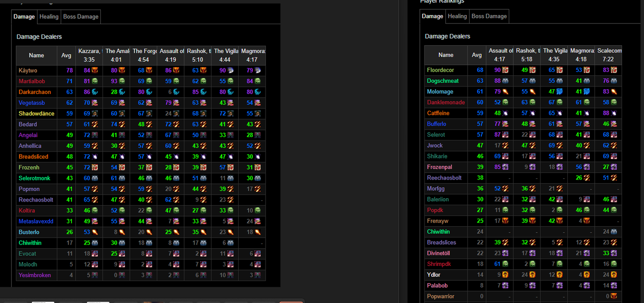Screen dimensions: 644x303
Task: Click spec icon in Yesimbroken's Kazzara cell
Action: coord(94,275)
